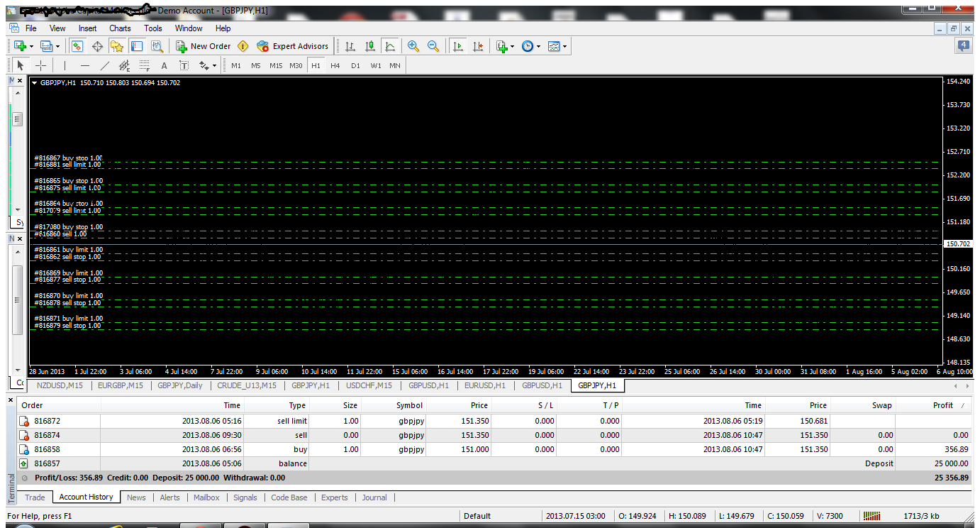Click the Indicators list icon
The image size is (980, 528).
[502, 46]
